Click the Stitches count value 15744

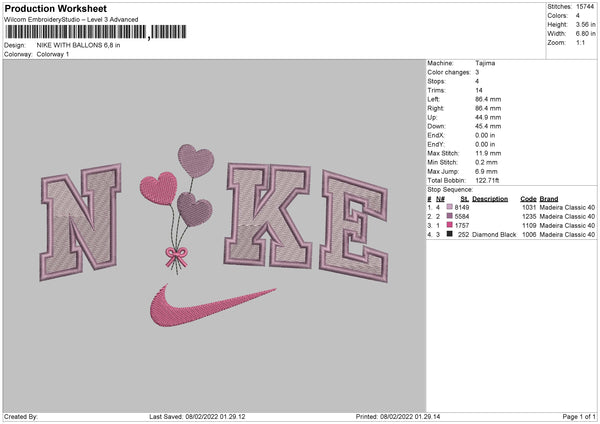[x=587, y=7]
